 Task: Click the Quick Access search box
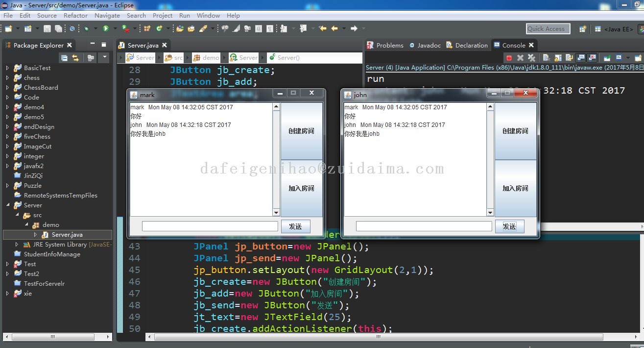coord(548,29)
